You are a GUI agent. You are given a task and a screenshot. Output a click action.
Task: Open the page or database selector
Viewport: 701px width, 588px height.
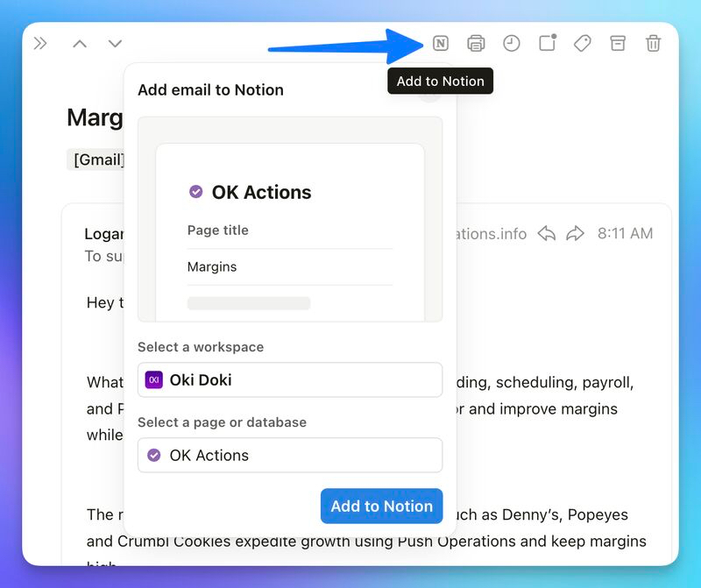click(x=289, y=456)
